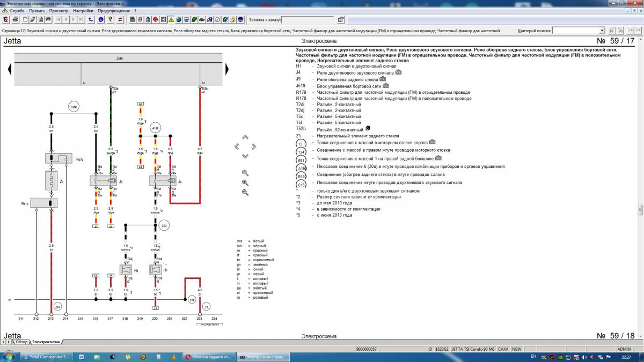This screenshot has height=362, width=644.
Task: Click the "9000000057" status bar field
Action: (367, 349)
